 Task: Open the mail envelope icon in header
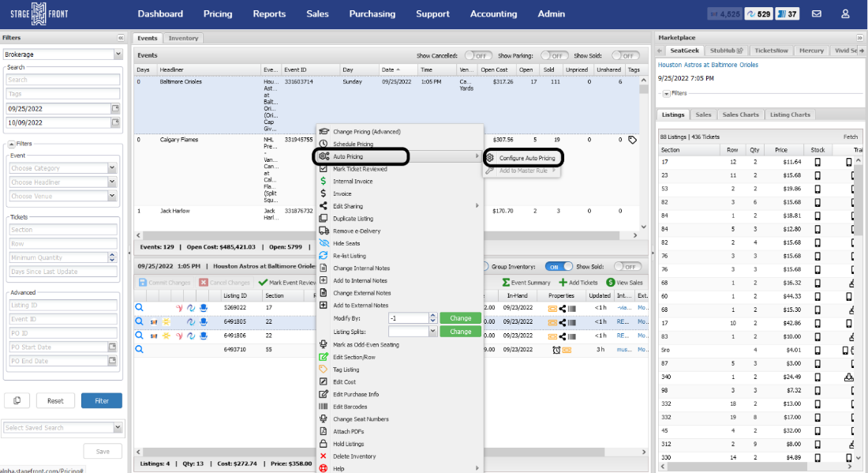tap(816, 14)
